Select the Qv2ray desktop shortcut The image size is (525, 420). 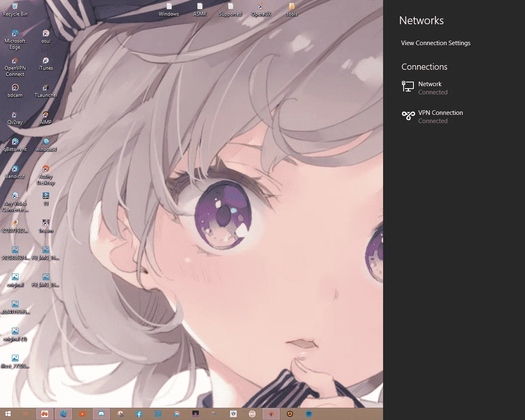15,118
